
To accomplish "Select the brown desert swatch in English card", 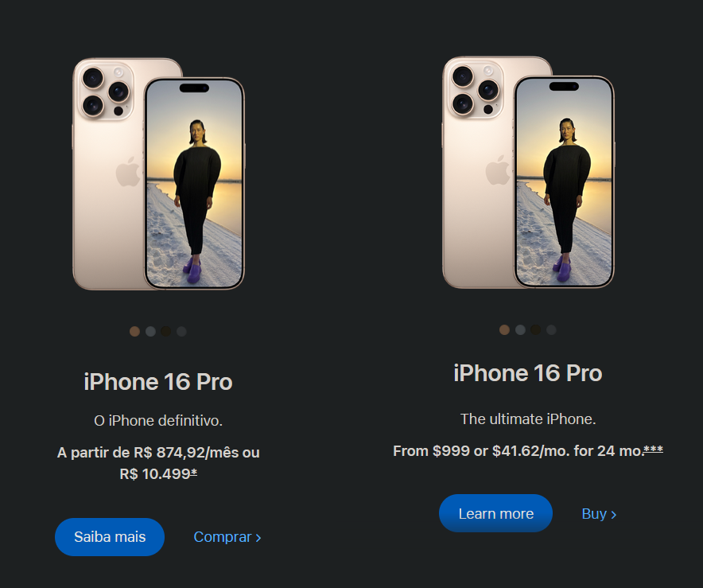I will click(504, 329).
